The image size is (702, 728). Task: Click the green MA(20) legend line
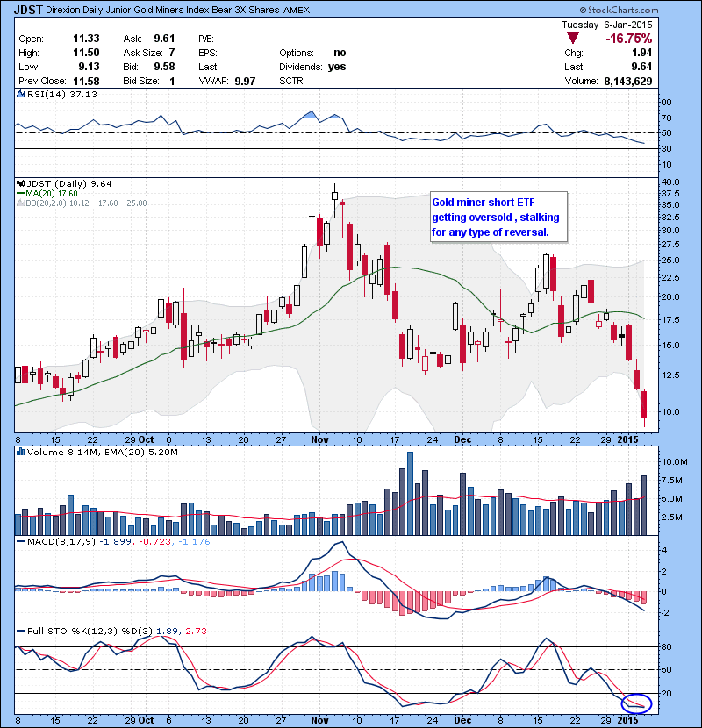coord(20,194)
